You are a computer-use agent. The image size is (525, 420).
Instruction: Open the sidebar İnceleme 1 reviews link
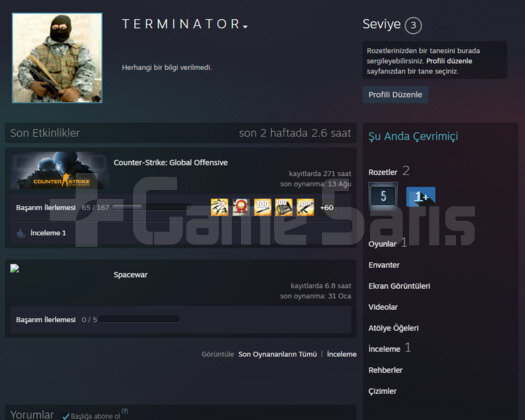tap(384, 349)
